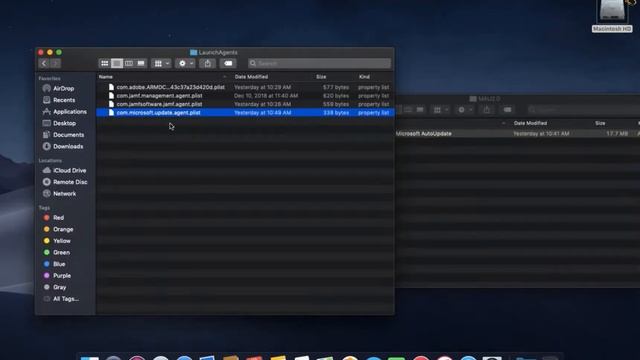Select the Orange tag
This screenshot has height=360, width=640.
(x=63, y=229)
